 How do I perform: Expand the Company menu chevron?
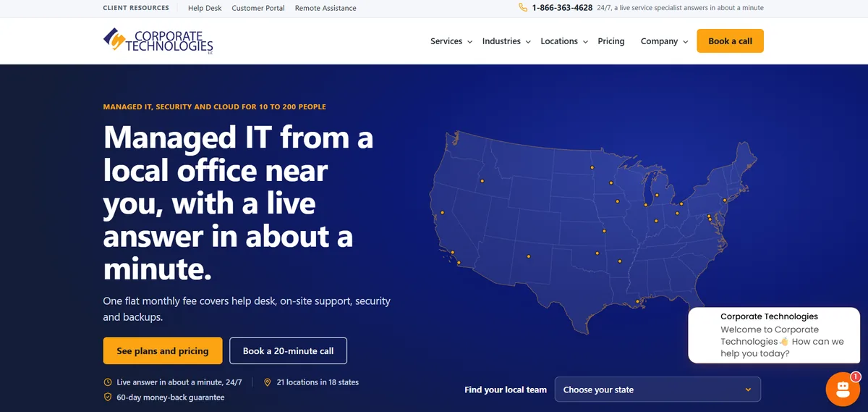(x=685, y=42)
